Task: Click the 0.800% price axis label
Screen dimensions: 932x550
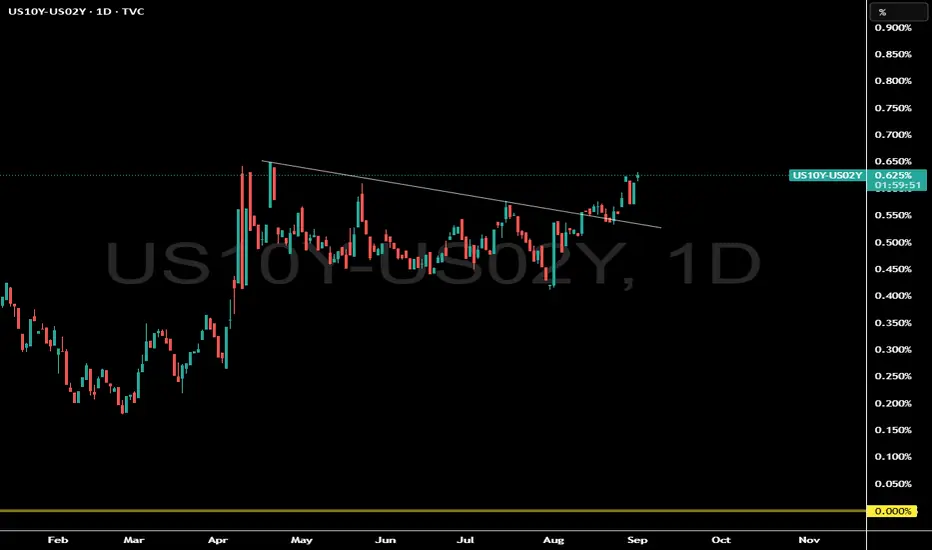Action: tap(893, 81)
